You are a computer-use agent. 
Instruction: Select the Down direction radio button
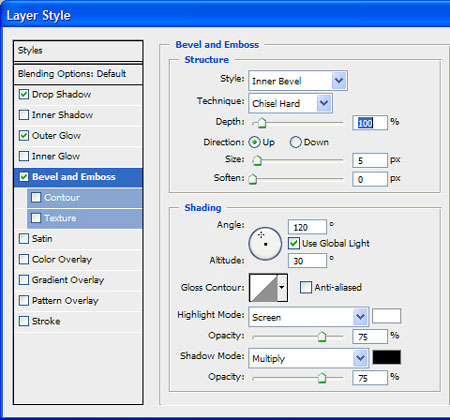coord(295,142)
